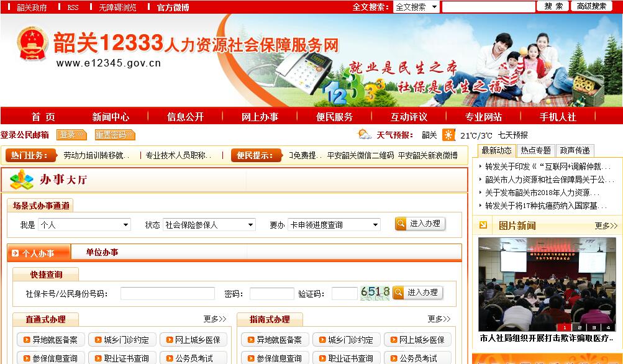
Task: Click the cloudy weather forecast icon
Action: click(365, 134)
